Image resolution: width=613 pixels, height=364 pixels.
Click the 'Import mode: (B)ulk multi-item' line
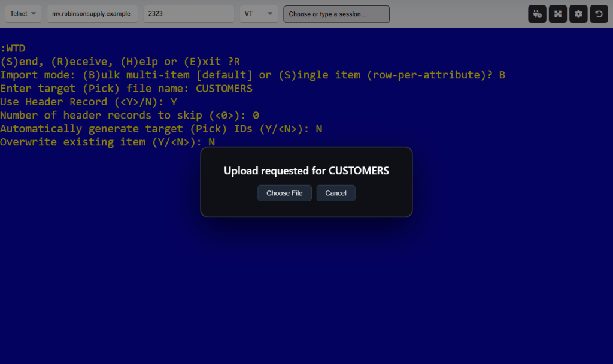[253, 75]
